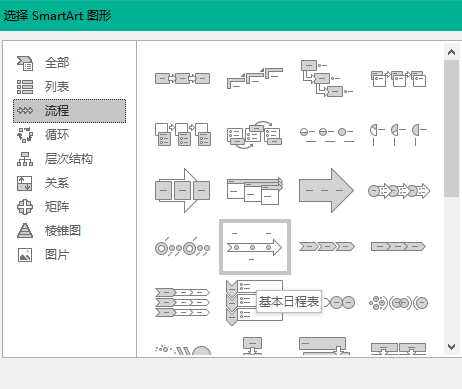Show 层次结构 layouts
The height and width of the screenshot is (389, 462).
point(69,159)
